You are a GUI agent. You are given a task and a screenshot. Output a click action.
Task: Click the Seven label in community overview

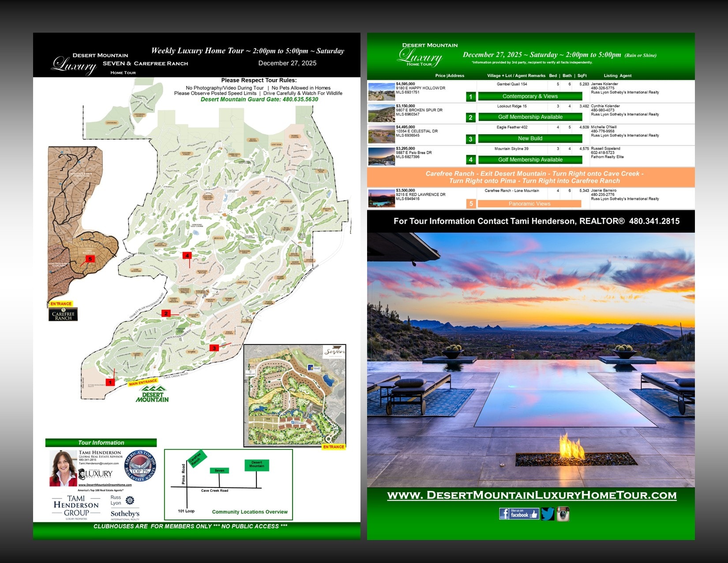tap(219, 471)
